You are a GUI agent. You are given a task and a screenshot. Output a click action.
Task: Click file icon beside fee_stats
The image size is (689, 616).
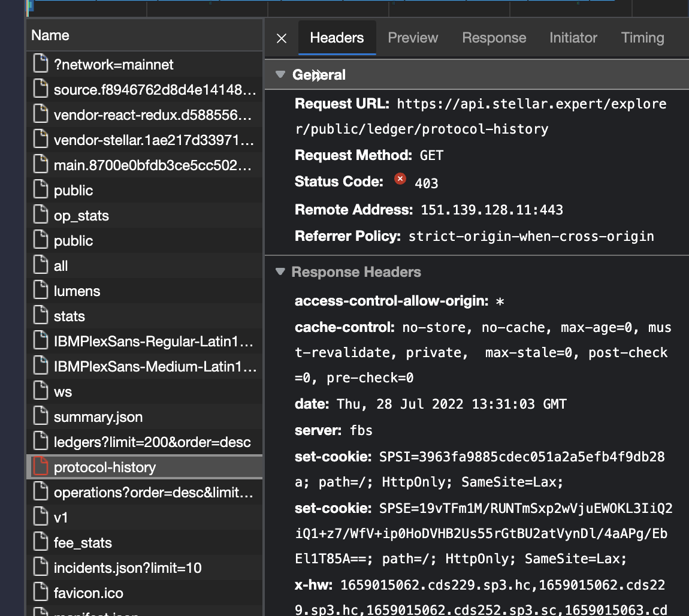click(40, 542)
